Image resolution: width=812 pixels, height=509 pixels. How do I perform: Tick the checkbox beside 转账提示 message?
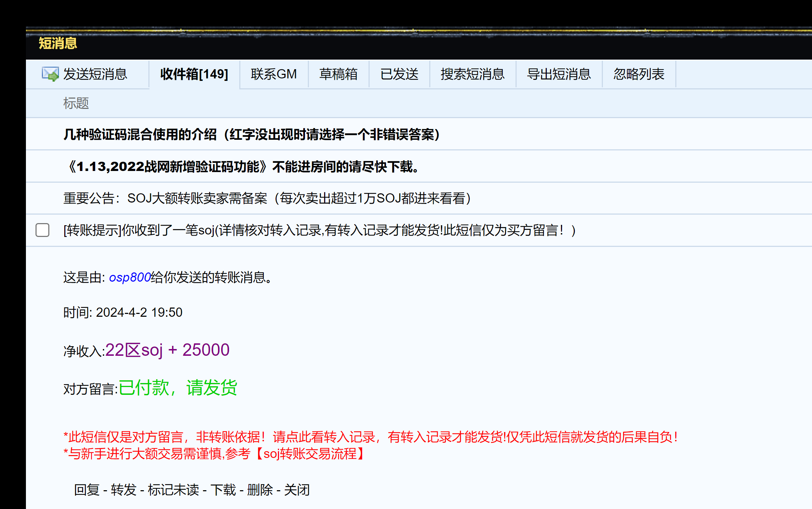tap(43, 230)
